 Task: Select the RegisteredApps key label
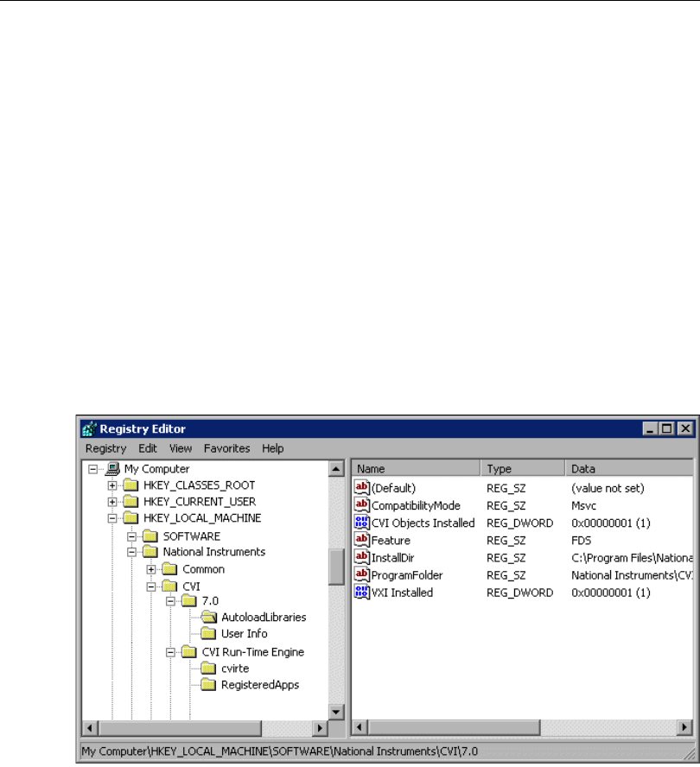(260, 685)
